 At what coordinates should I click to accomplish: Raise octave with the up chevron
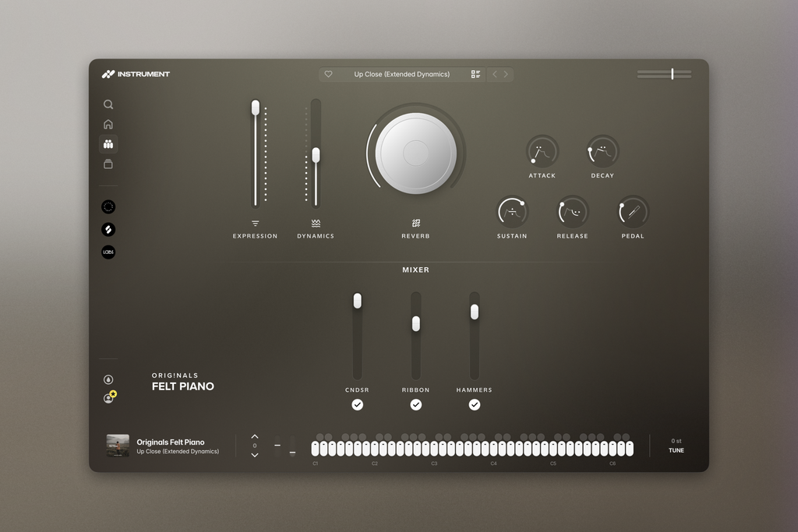tap(255, 436)
